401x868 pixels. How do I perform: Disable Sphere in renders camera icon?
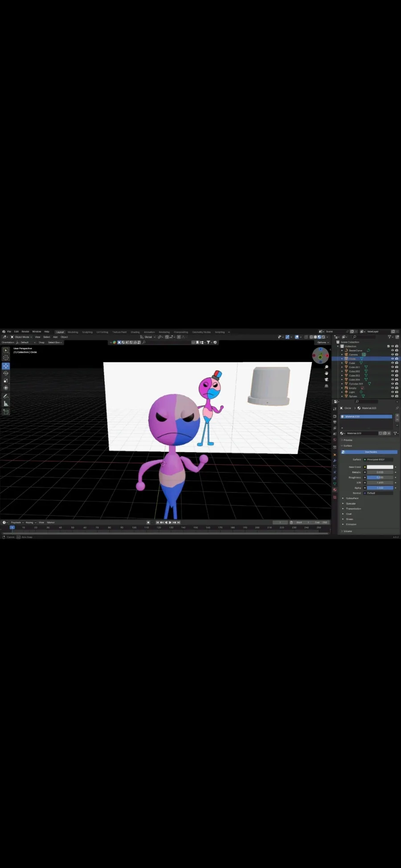[x=397, y=396]
